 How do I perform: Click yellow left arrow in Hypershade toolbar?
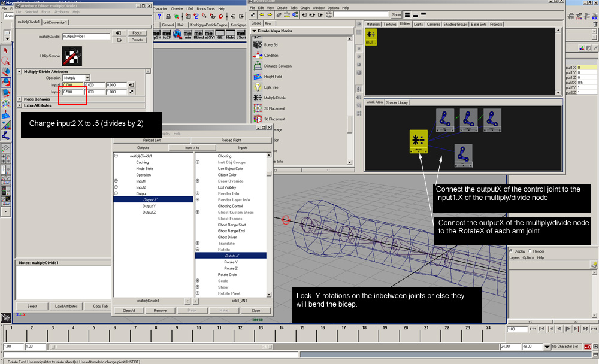coord(262,14)
